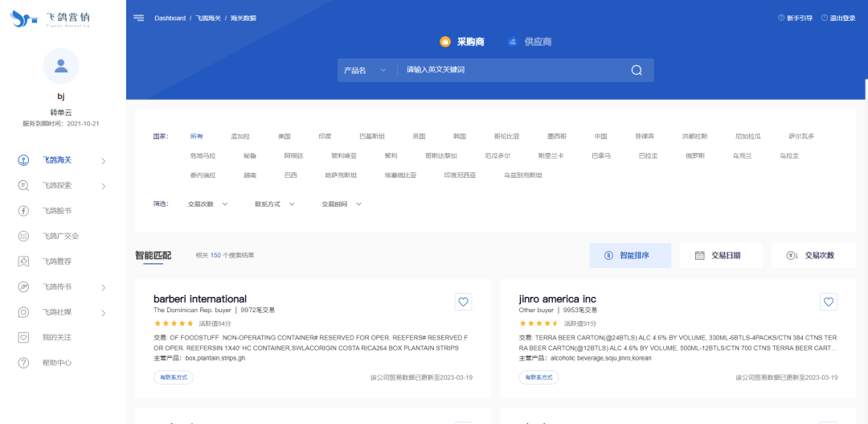Click the keyword search input field

tap(512, 70)
